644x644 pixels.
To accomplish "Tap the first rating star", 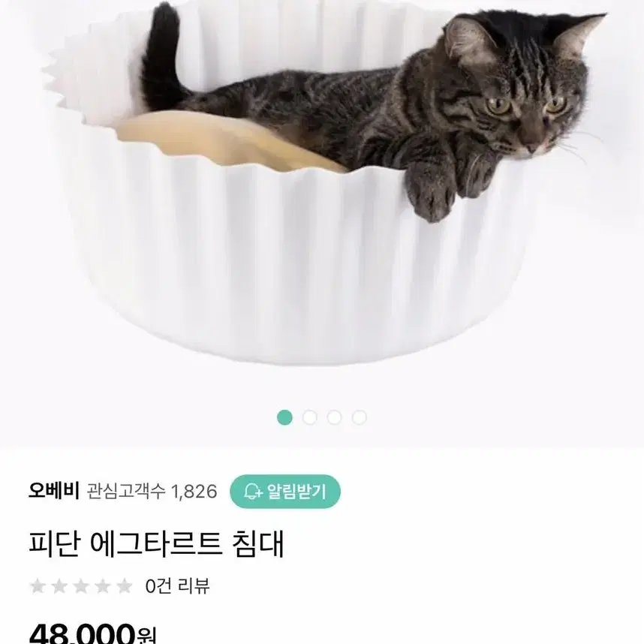I will click(x=38, y=586).
